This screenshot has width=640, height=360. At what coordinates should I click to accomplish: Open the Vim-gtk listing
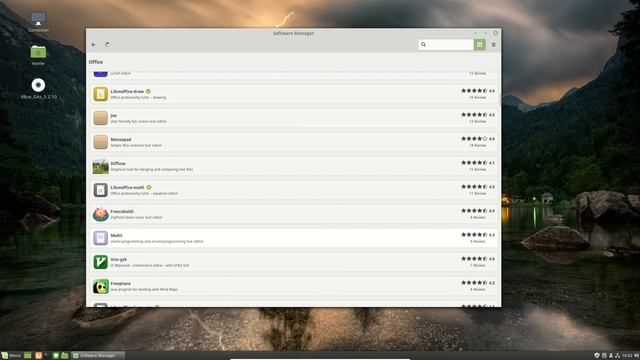point(294,262)
